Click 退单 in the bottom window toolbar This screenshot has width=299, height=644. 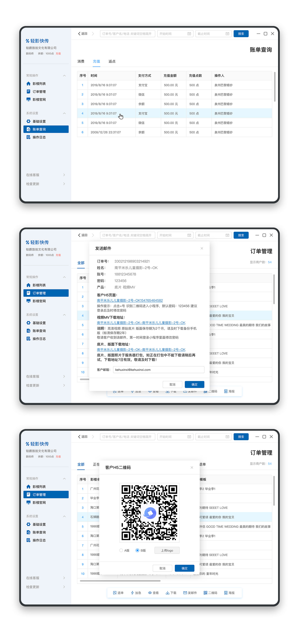(118, 593)
